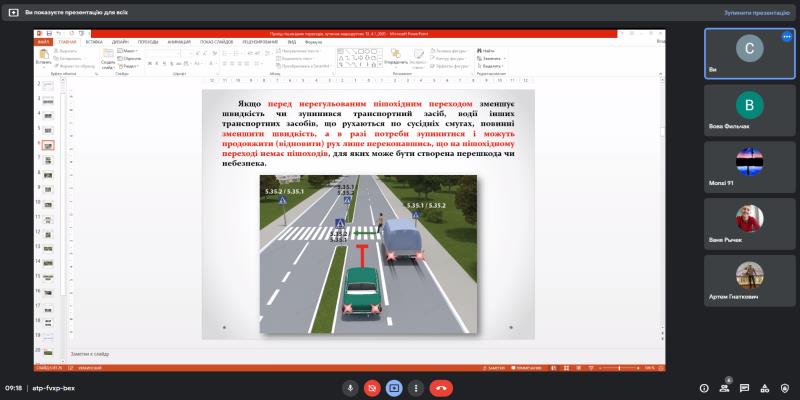
Task: Show the participants list panel
Action: tap(726, 387)
